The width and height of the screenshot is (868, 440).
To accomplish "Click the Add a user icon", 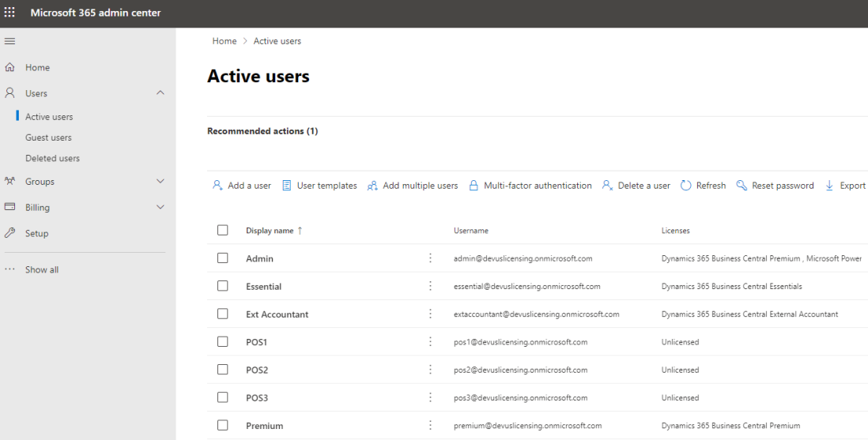I will 217,186.
